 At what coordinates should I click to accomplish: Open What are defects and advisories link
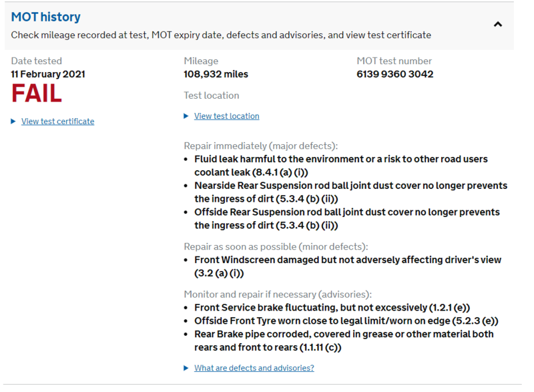click(254, 368)
